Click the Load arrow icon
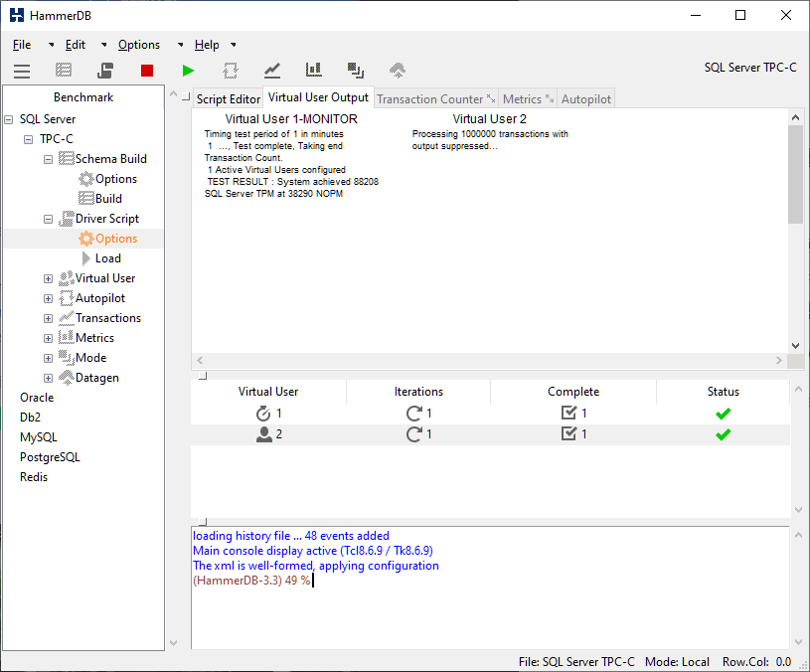 click(x=85, y=258)
